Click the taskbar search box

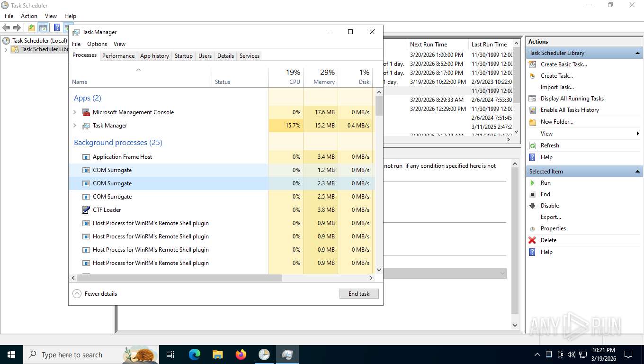tap(91, 355)
